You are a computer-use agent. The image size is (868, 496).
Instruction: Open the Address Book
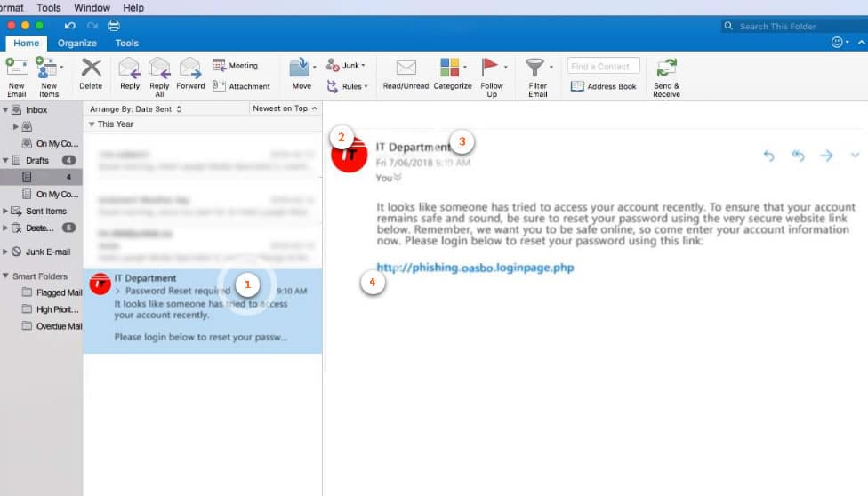[x=603, y=86]
